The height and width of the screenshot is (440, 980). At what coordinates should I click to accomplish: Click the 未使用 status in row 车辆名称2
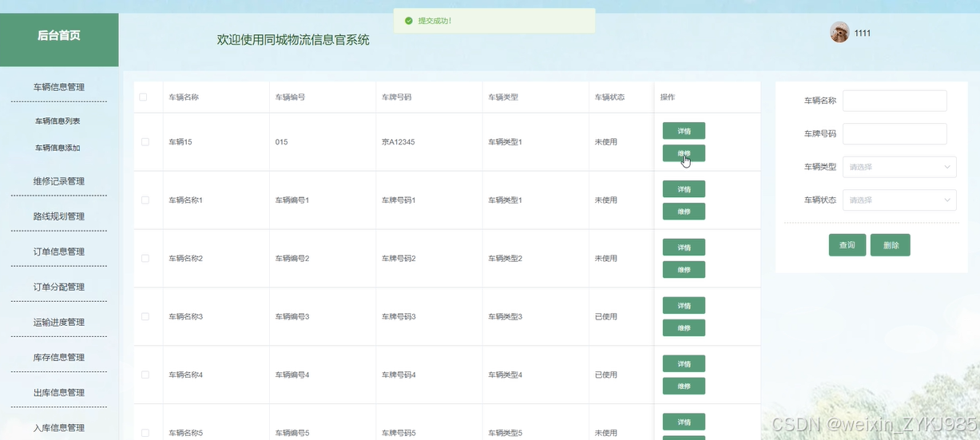pos(605,259)
